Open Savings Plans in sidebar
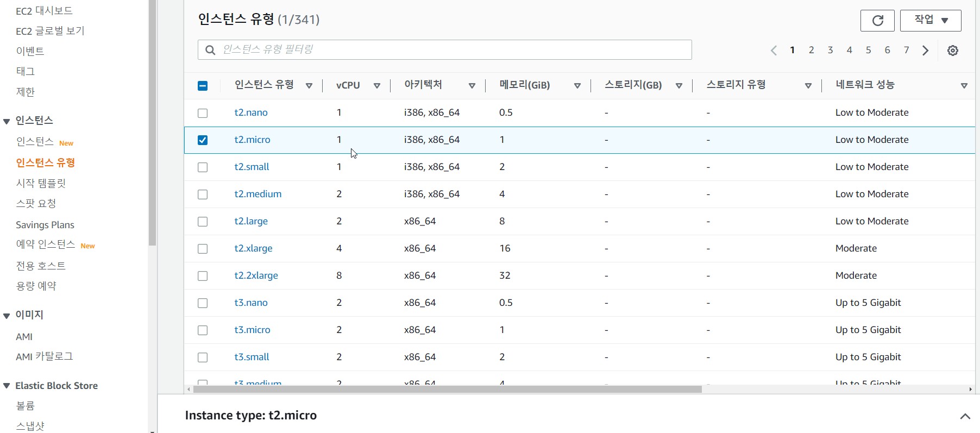Viewport: 980px width, 433px height. coord(45,225)
